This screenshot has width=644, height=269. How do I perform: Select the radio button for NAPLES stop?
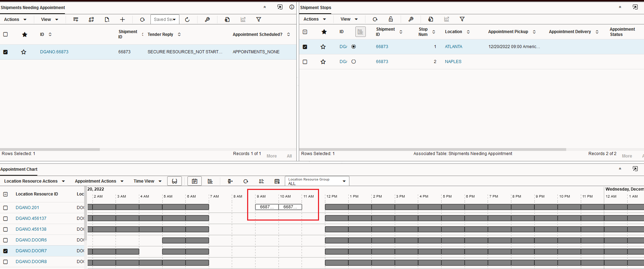pos(354,62)
